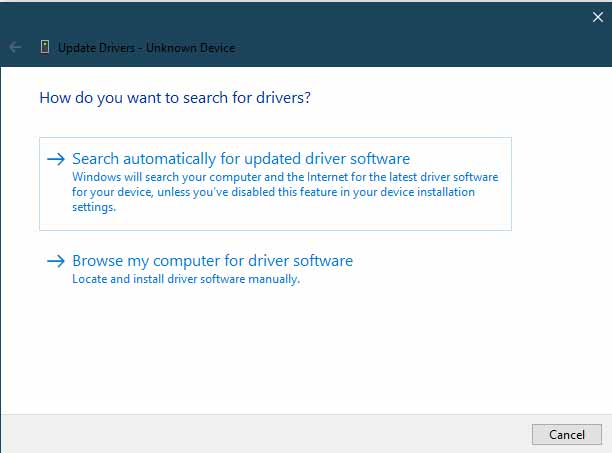The width and height of the screenshot is (612, 453).
Task: Click 'How do you want to search for drivers?' heading
Action: click(175, 98)
